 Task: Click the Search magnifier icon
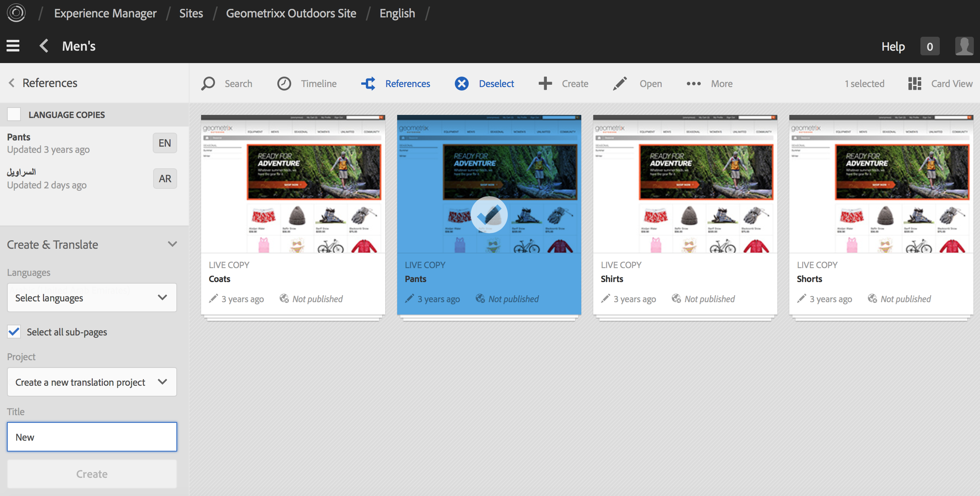pos(208,84)
